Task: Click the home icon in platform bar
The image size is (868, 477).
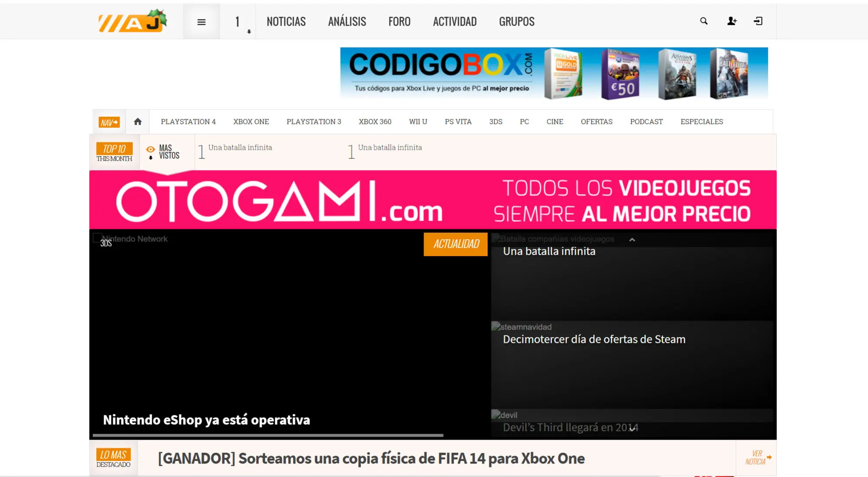Action: click(x=138, y=122)
